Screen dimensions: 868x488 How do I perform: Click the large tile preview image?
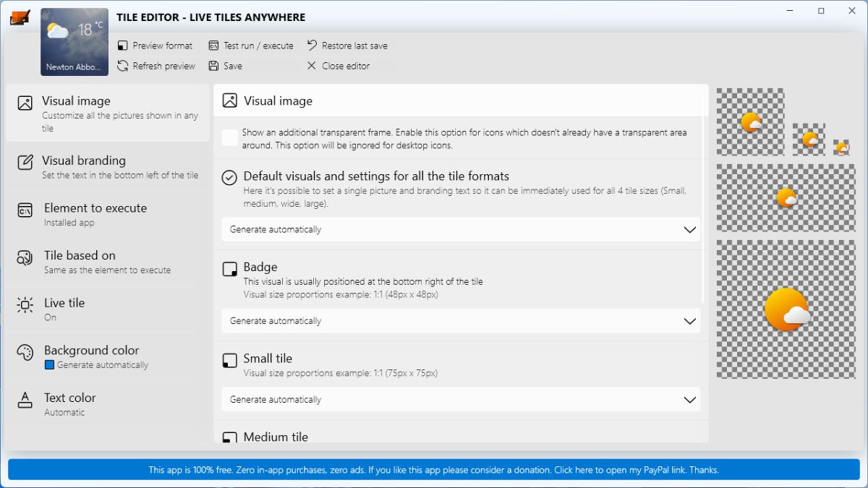786,309
